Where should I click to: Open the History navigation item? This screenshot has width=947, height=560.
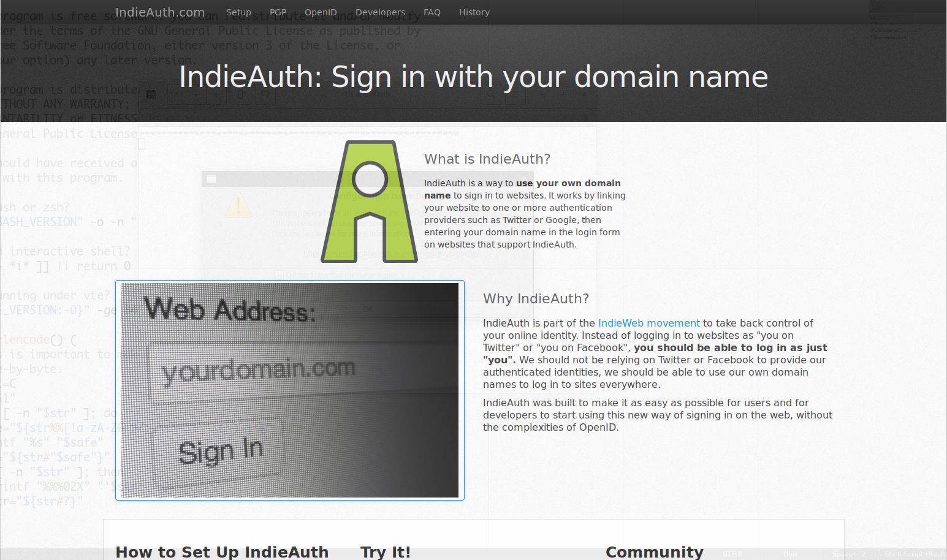(x=474, y=12)
